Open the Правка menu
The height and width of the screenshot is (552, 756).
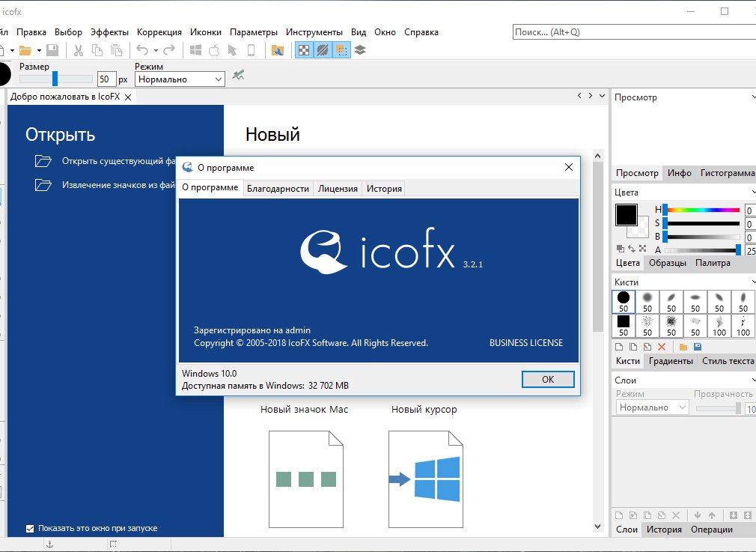[x=31, y=32]
